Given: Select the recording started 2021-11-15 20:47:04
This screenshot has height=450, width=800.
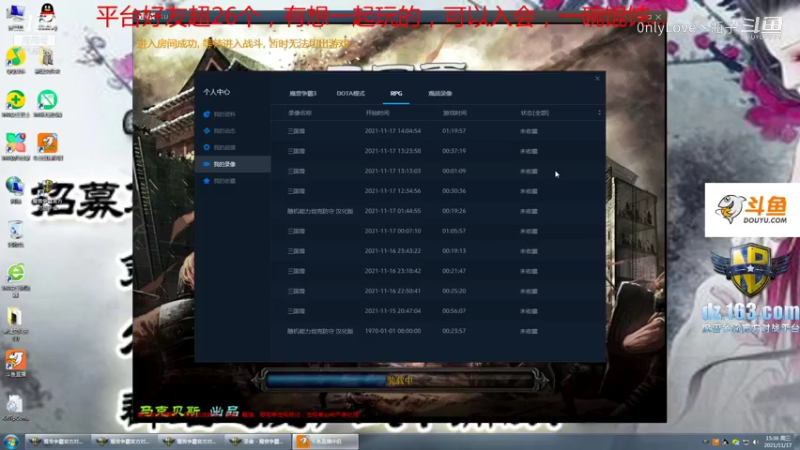Looking at the screenshot, I should (438, 311).
